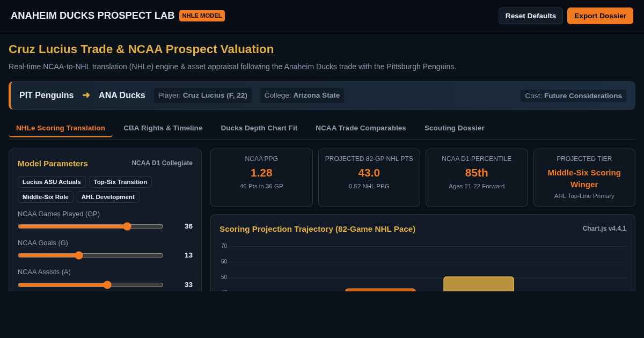The image size is (644, 338).
Task: Switch to CBA Rights & Timeline tab
Action: [163, 128]
